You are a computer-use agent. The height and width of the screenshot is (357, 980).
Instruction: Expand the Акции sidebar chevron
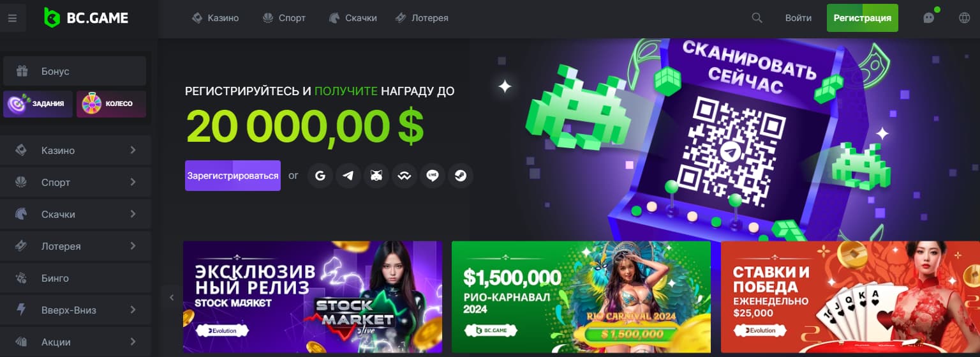pyautogui.click(x=133, y=342)
